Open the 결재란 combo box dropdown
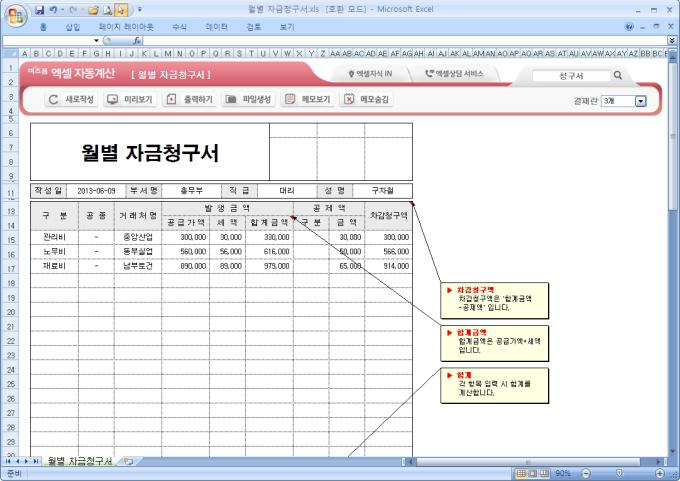The height and width of the screenshot is (481, 680). [641, 101]
